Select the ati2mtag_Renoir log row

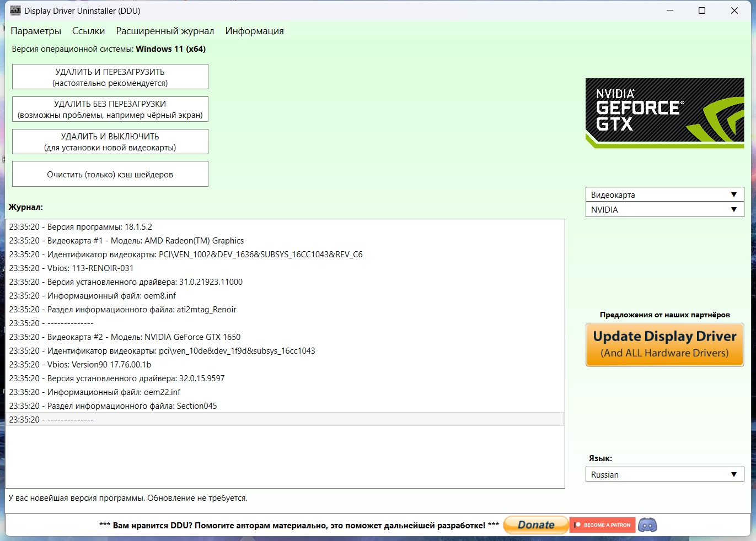point(285,310)
